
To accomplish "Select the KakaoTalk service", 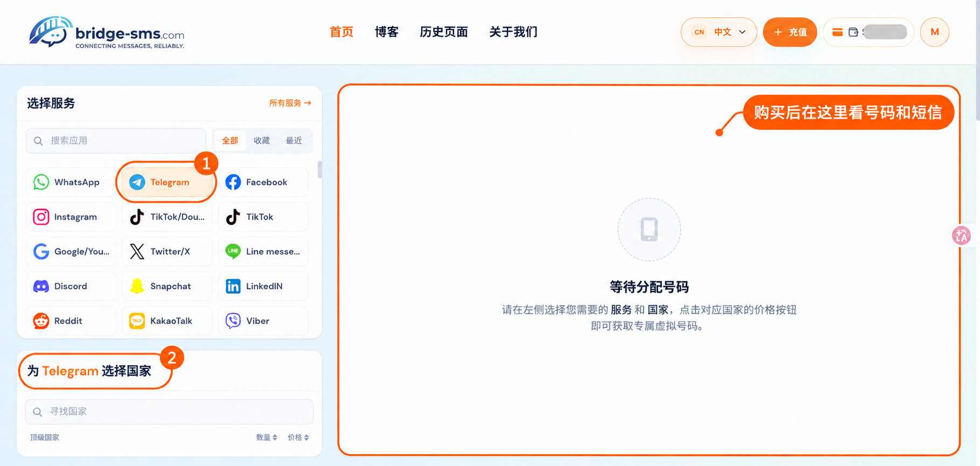I will [x=167, y=321].
